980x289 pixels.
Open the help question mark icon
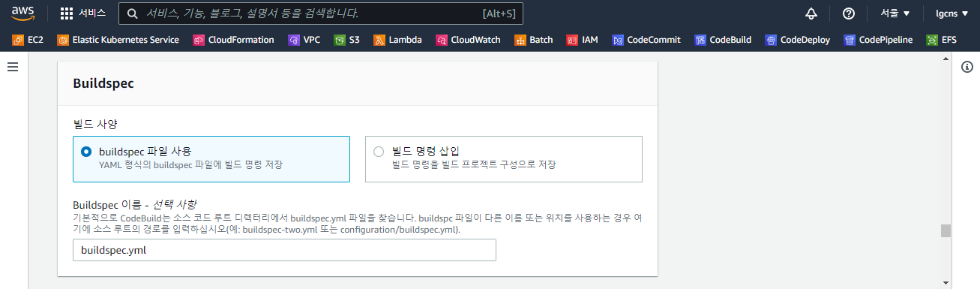pyautogui.click(x=849, y=14)
